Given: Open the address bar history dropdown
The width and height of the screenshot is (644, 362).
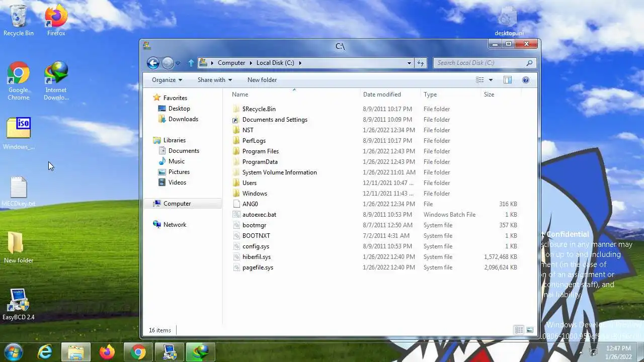Looking at the screenshot, I should tap(409, 63).
